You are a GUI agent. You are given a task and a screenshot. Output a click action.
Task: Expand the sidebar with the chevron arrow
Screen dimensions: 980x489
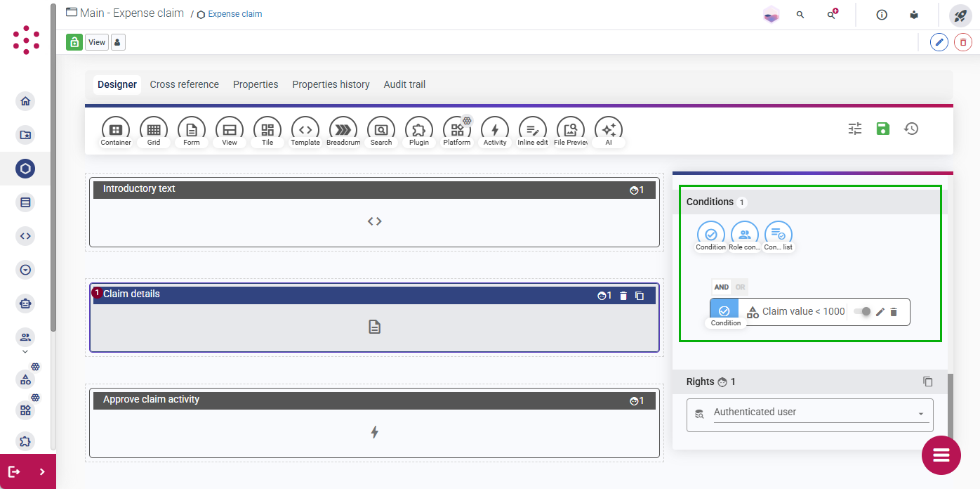coord(42,471)
